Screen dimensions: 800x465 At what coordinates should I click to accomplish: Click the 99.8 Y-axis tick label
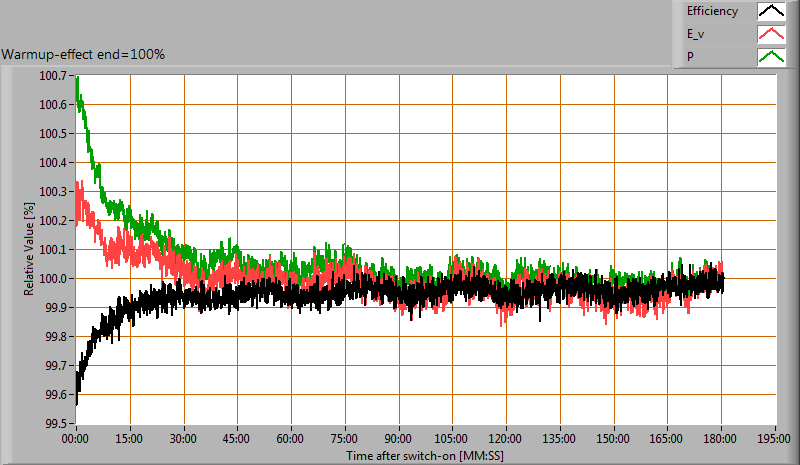click(x=55, y=337)
